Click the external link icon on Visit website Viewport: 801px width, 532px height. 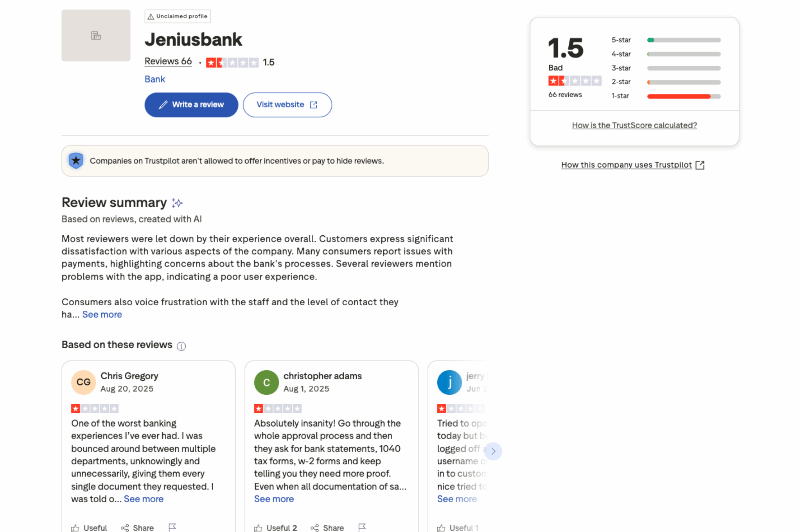[x=314, y=104]
